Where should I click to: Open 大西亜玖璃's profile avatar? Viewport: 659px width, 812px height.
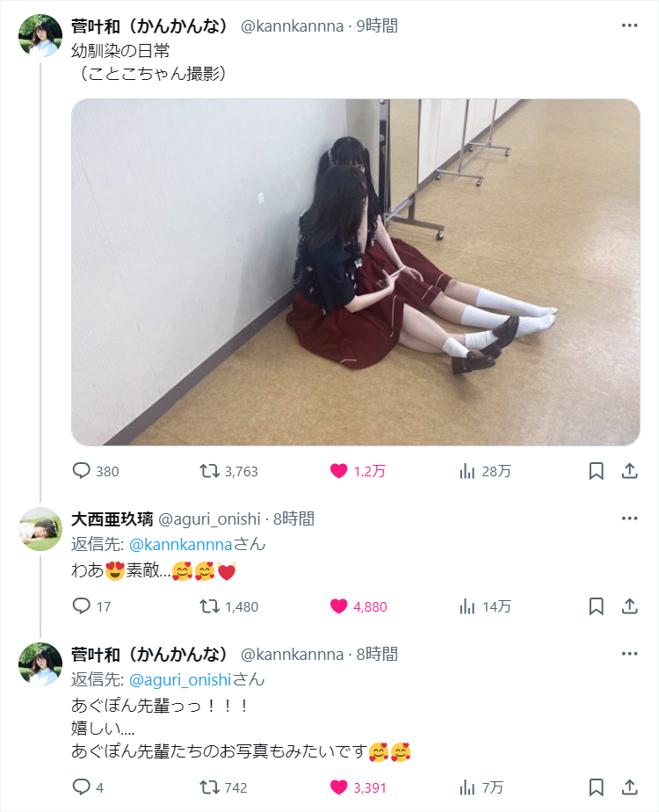pyautogui.click(x=40, y=529)
